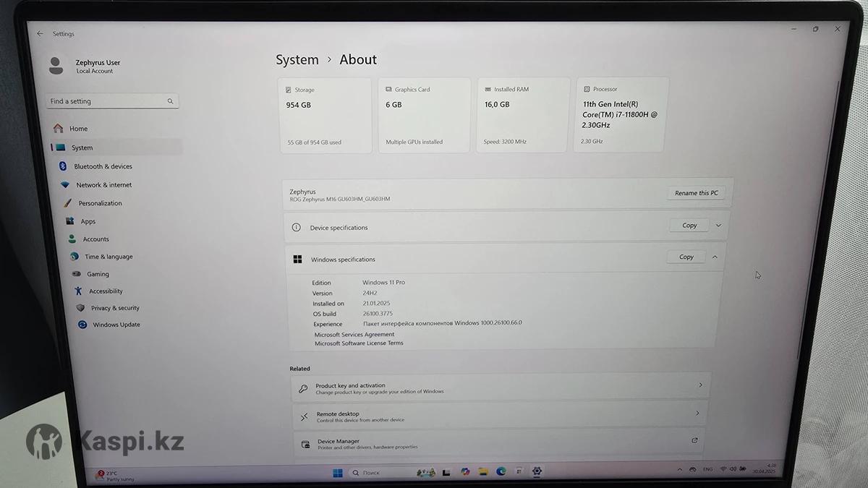The width and height of the screenshot is (868, 488).
Task: Click the Bluetooth icon in sidebar
Action: (x=63, y=166)
